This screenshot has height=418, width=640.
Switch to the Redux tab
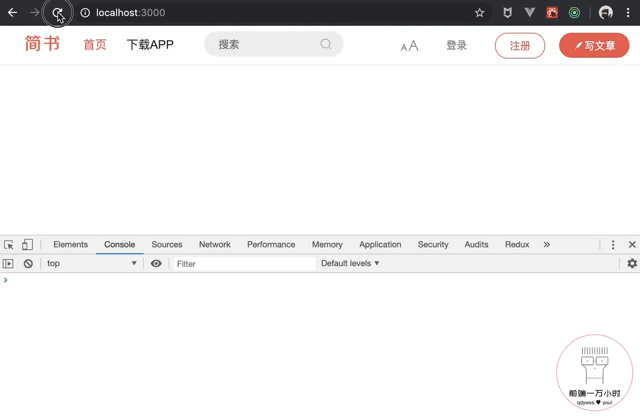[x=517, y=245]
